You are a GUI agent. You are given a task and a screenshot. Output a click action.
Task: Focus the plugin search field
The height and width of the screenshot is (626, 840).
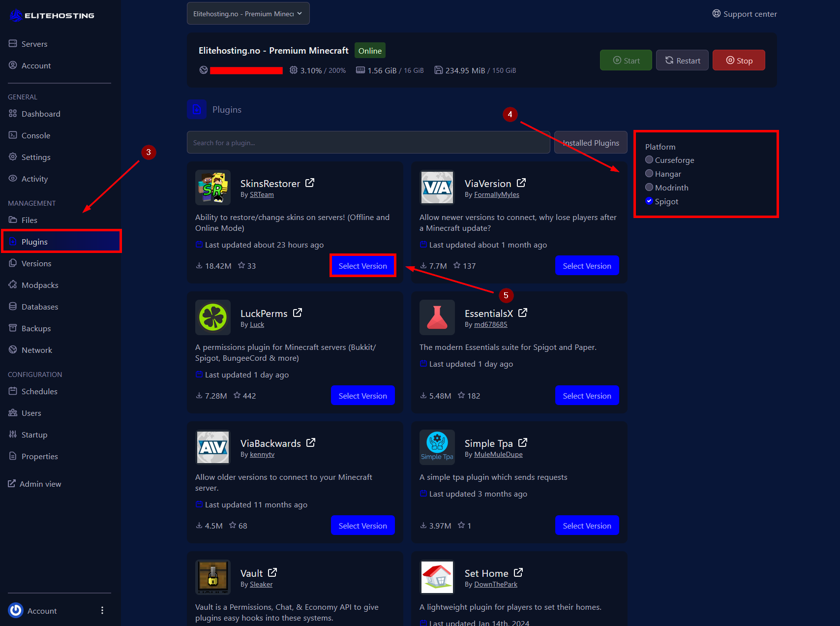pos(368,142)
